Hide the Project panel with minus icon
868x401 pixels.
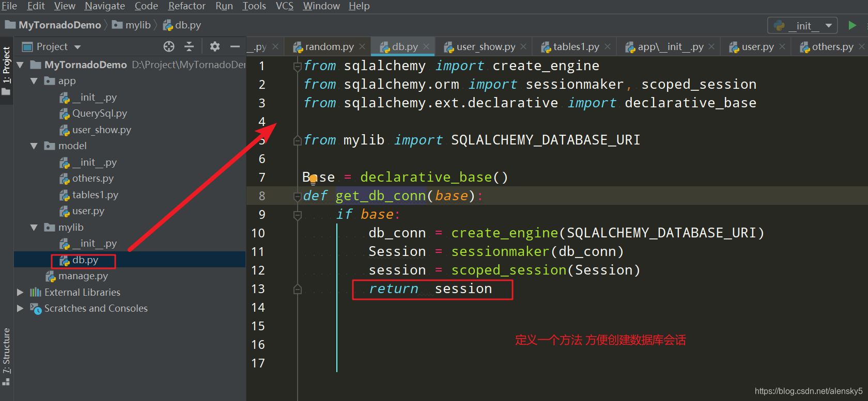click(x=235, y=46)
